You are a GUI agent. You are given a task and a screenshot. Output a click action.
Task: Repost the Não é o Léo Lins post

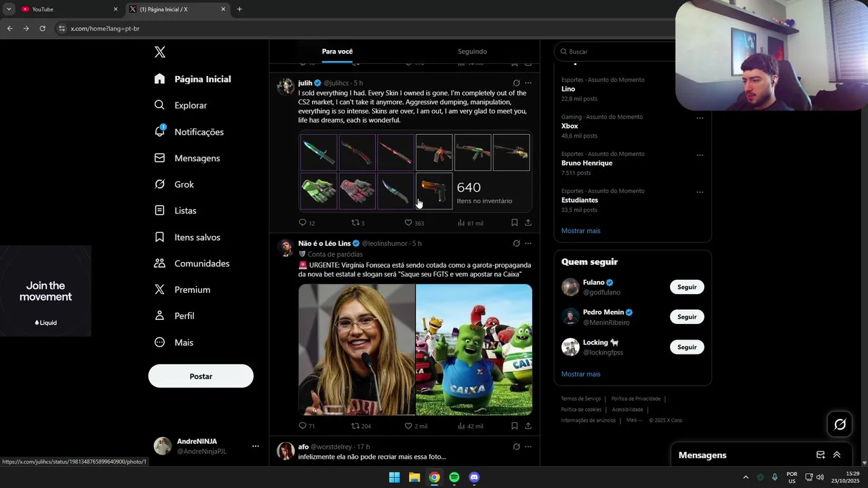(361, 426)
